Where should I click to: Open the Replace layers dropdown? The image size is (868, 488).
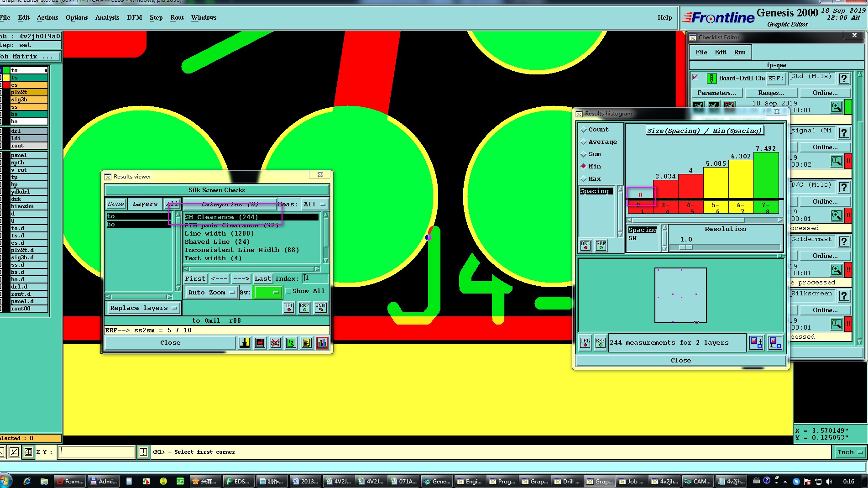point(143,308)
